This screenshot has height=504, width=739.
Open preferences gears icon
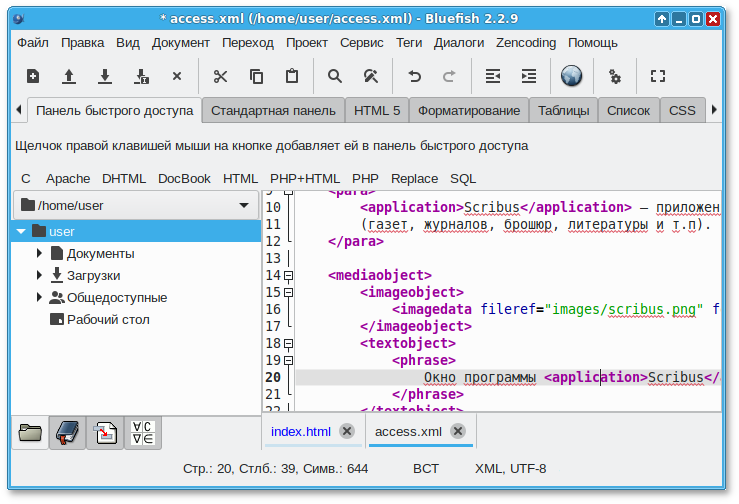(615, 76)
